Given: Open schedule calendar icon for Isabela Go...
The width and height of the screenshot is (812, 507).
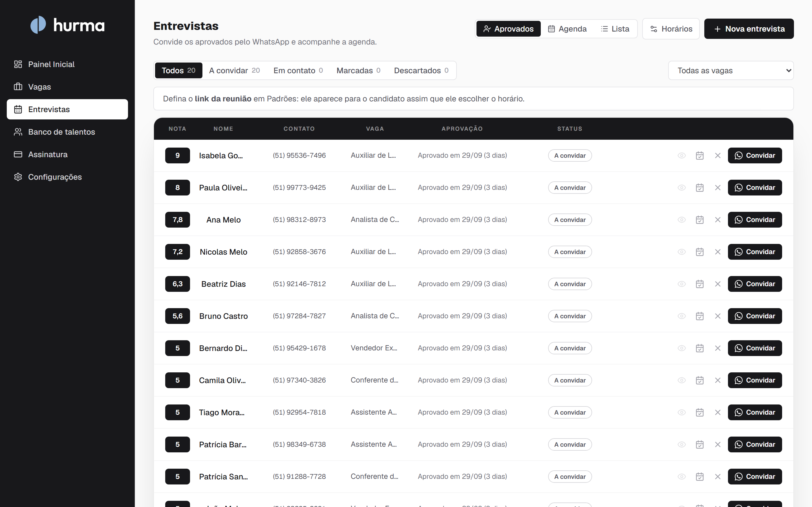Looking at the screenshot, I should coord(700,155).
